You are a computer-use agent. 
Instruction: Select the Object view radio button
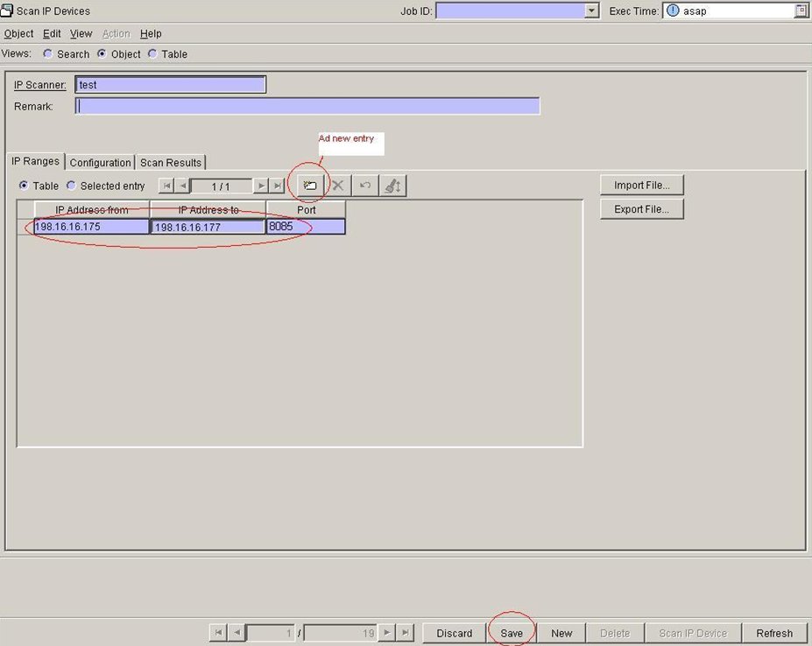tap(102, 54)
